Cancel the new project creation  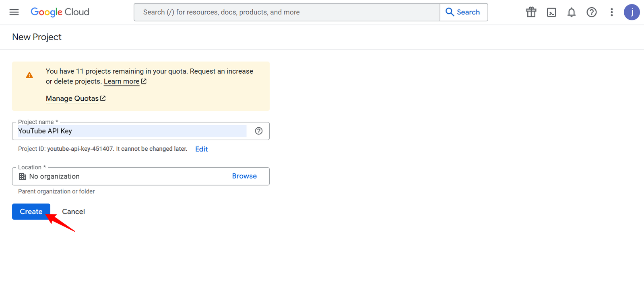pyautogui.click(x=73, y=212)
